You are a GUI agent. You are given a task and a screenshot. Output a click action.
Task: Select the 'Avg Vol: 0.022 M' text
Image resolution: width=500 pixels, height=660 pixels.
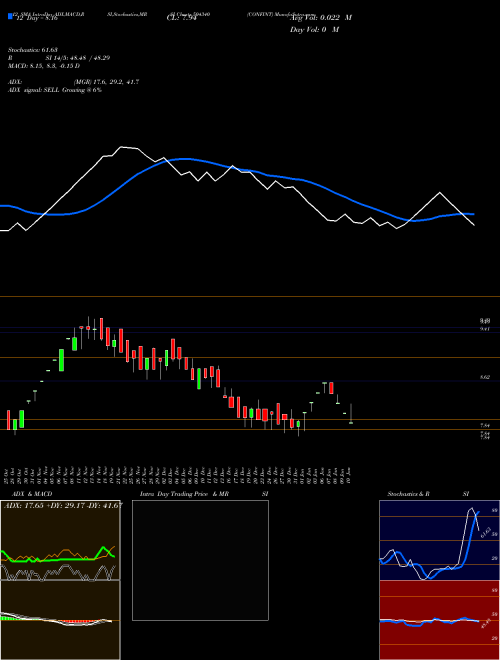tap(321, 18)
